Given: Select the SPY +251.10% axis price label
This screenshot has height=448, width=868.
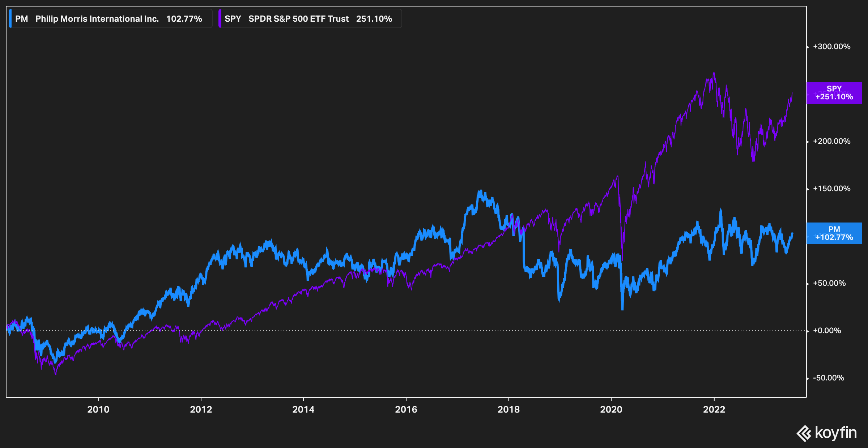Looking at the screenshot, I should pos(834,93).
